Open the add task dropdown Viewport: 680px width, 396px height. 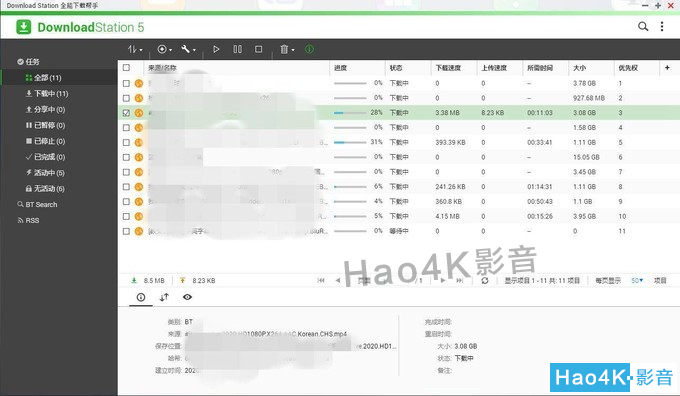164,49
